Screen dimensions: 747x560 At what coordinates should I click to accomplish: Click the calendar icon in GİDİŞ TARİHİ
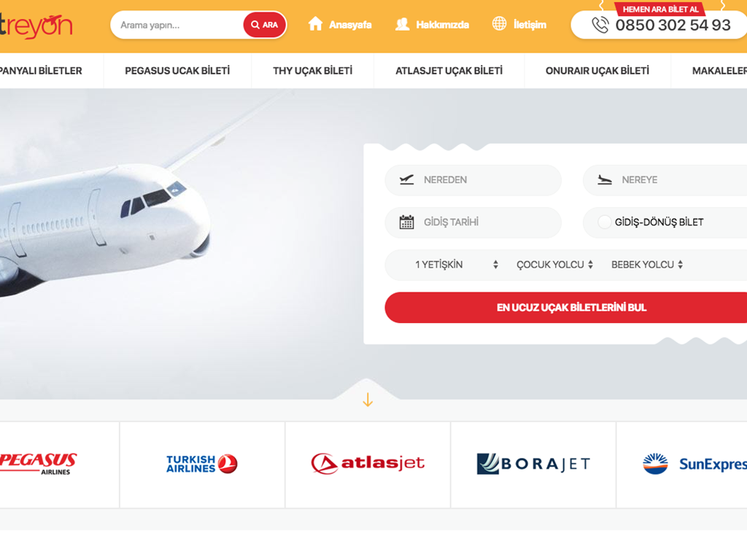pos(406,222)
